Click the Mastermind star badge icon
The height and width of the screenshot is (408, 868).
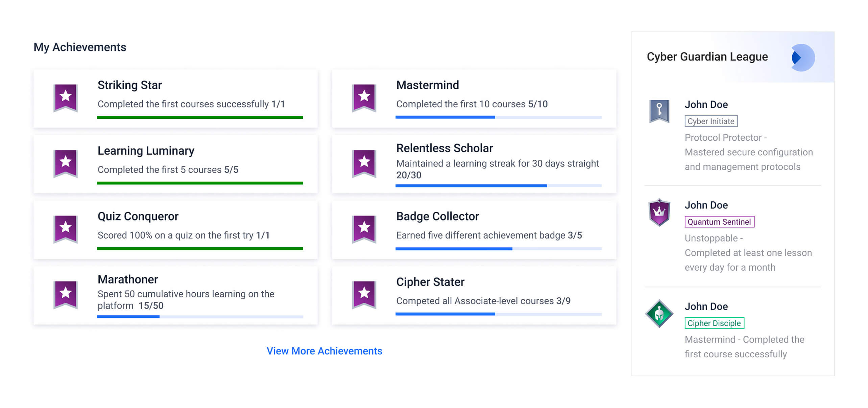[x=364, y=98]
